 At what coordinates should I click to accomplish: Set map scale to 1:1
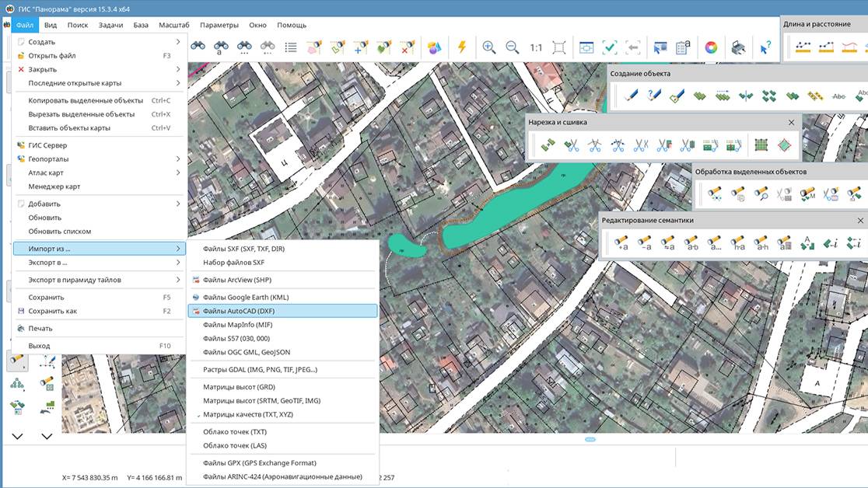coord(535,47)
